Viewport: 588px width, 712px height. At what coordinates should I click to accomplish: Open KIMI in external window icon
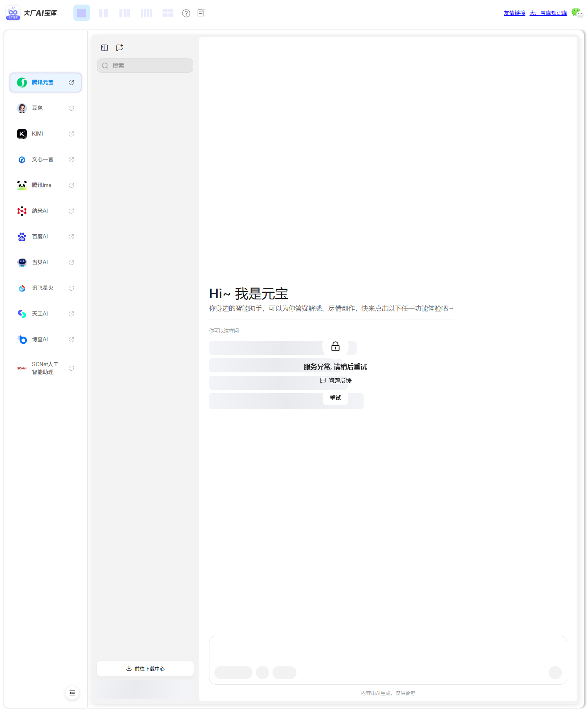tap(71, 134)
